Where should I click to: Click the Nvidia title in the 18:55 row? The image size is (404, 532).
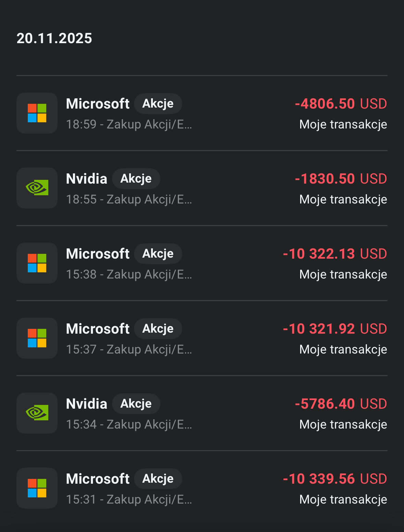[86, 179]
